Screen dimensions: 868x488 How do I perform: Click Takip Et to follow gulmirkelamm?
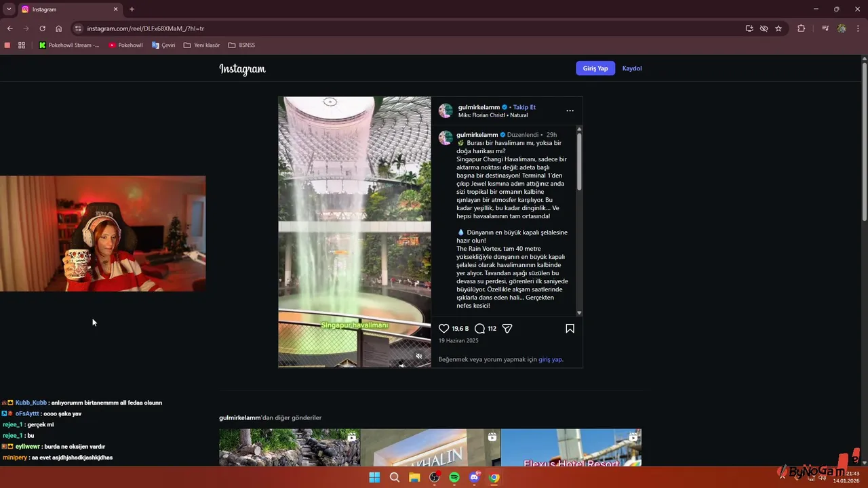coord(524,107)
